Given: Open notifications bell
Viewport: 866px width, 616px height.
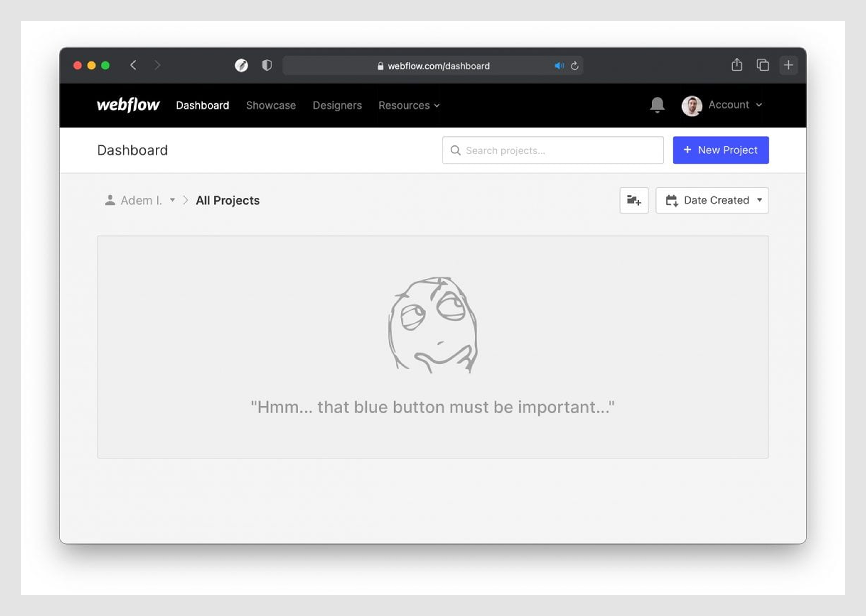Looking at the screenshot, I should 657,105.
